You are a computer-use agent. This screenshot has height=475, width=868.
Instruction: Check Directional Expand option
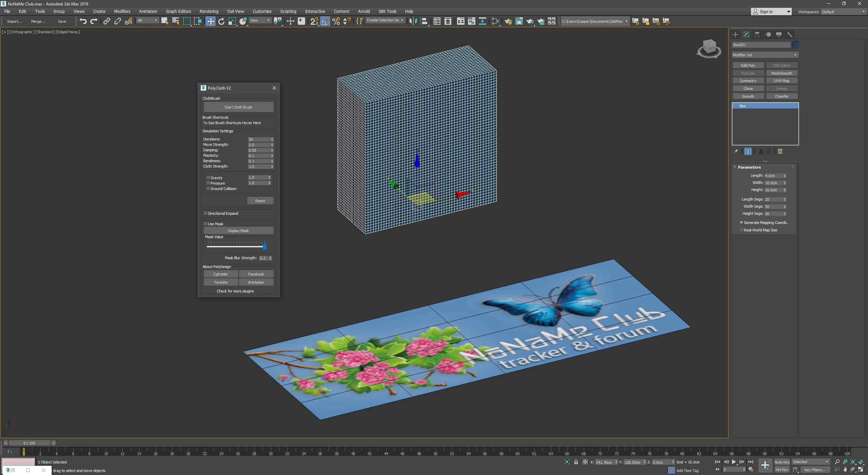[x=205, y=213]
